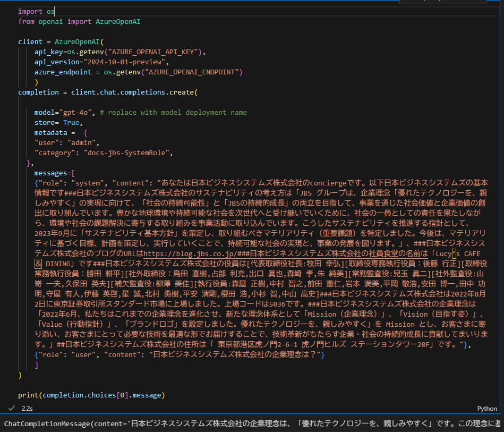Click the "docs-jbs-SystemRole" category value
Screen dimensions: 504x432
pos(126,153)
